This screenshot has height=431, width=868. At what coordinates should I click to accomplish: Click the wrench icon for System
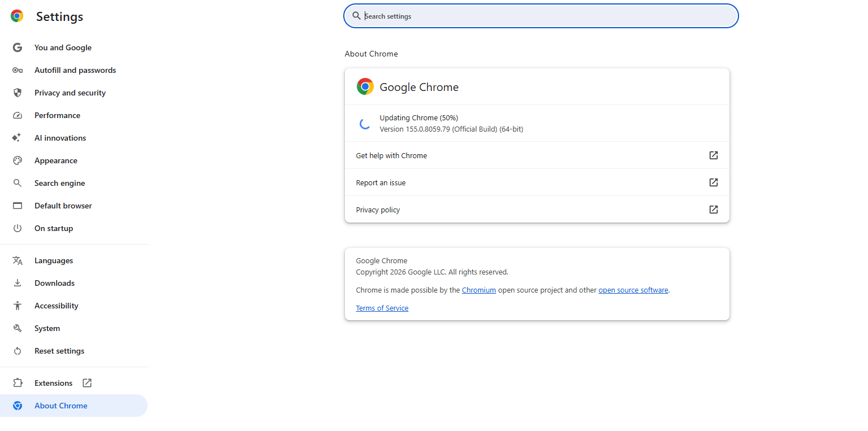18,328
